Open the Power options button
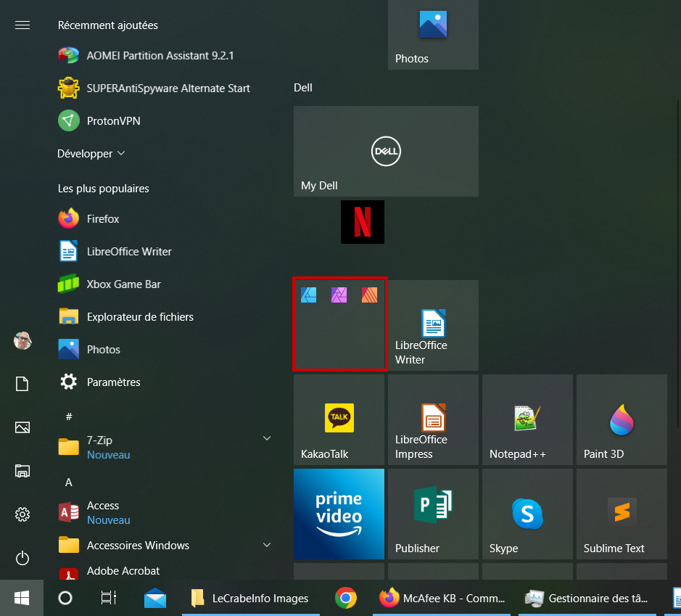This screenshot has height=616, width=681. [22, 558]
